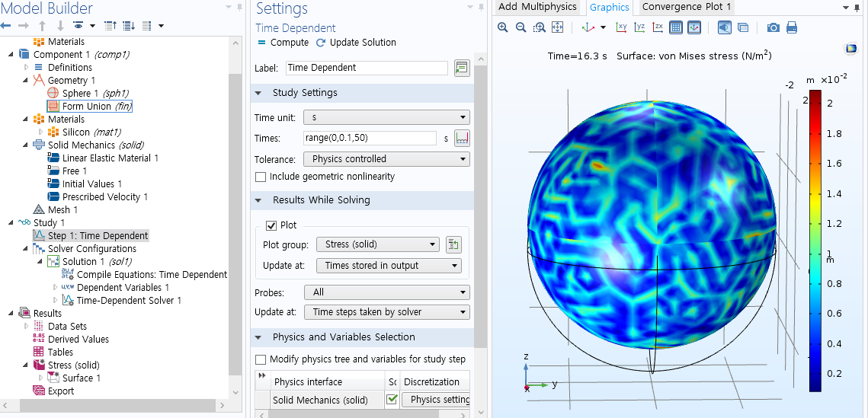Open the Plot group dropdown

tap(377, 244)
